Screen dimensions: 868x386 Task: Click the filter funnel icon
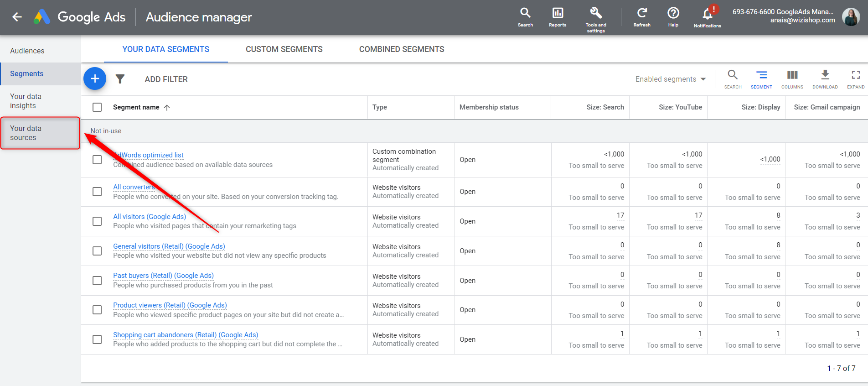120,79
